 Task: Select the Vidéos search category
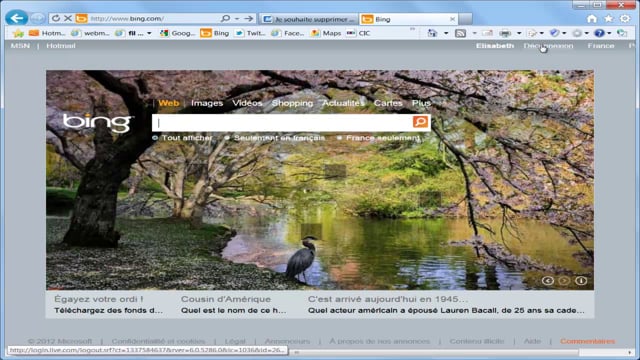click(247, 103)
